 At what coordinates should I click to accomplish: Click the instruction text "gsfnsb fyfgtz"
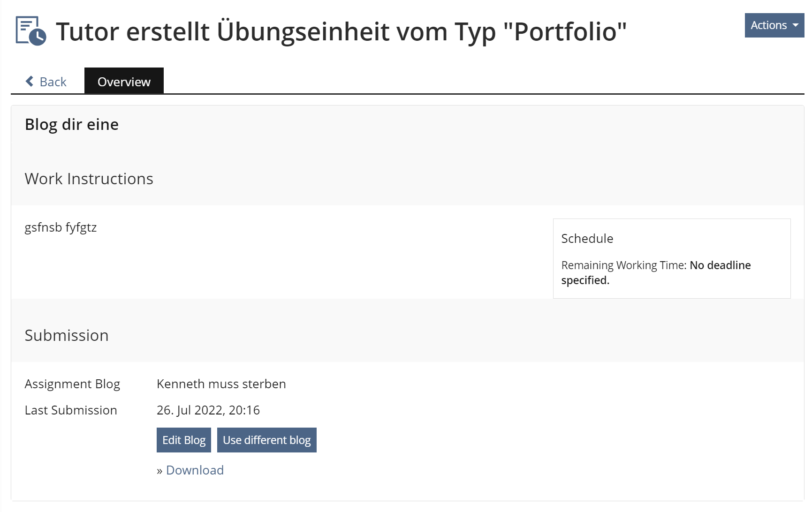(61, 227)
